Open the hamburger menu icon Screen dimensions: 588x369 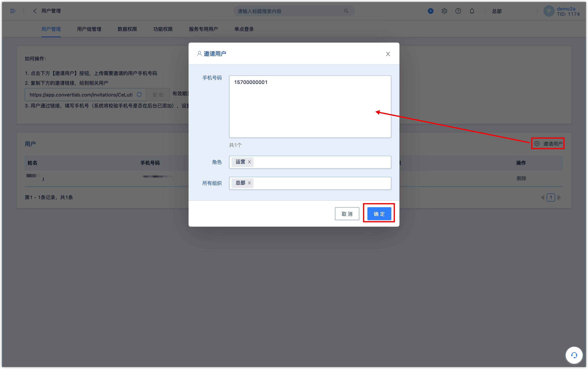[x=13, y=11]
